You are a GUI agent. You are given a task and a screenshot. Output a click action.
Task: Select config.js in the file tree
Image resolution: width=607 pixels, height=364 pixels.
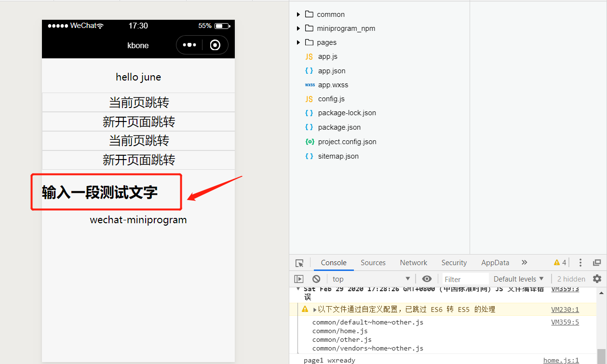(331, 99)
